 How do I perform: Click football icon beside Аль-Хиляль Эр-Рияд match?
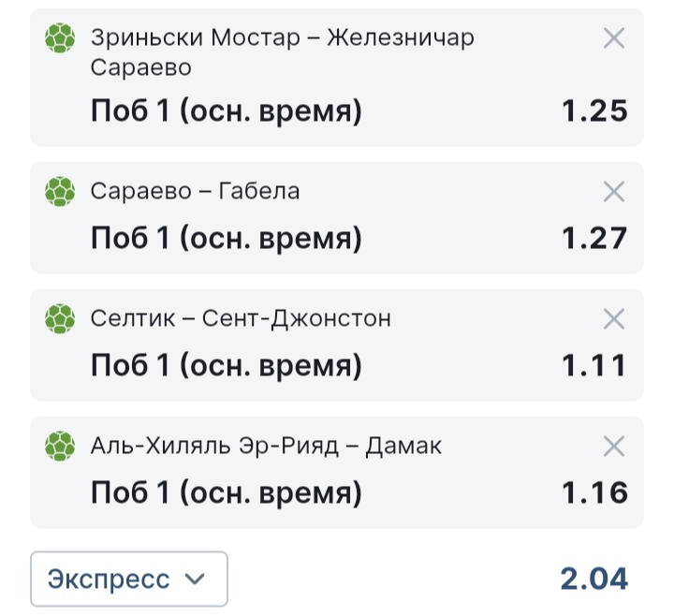tap(60, 446)
